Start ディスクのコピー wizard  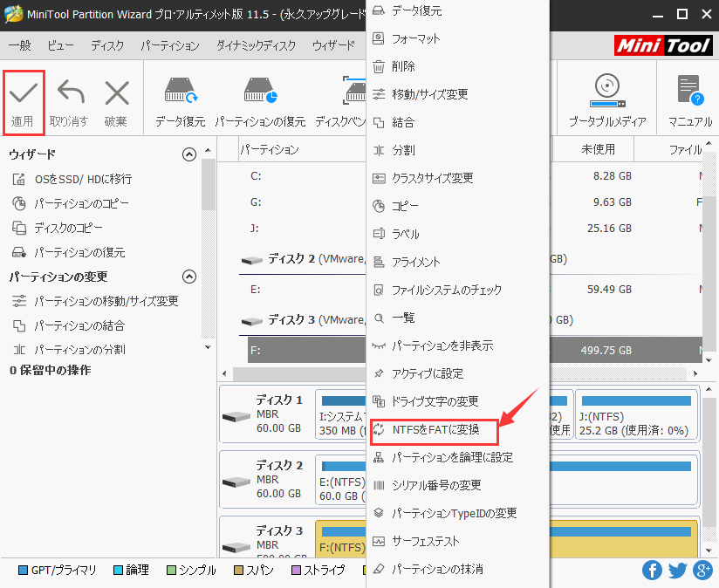click(x=58, y=228)
